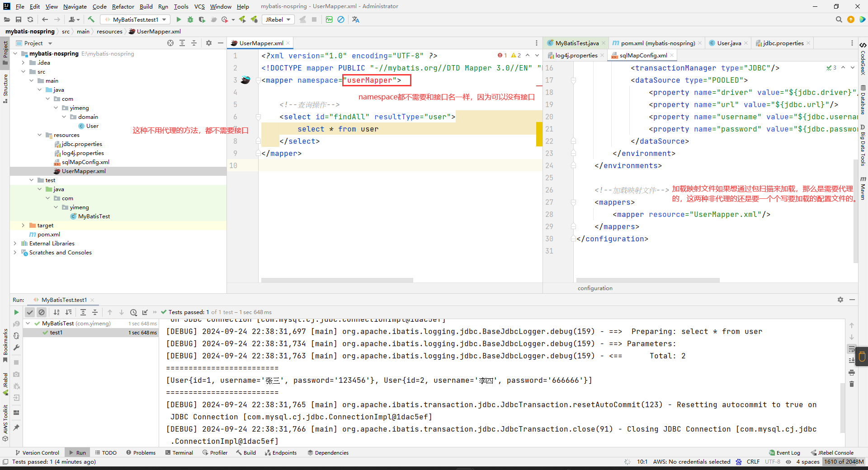
Task: Open Project panel gear settings
Action: coord(209,43)
